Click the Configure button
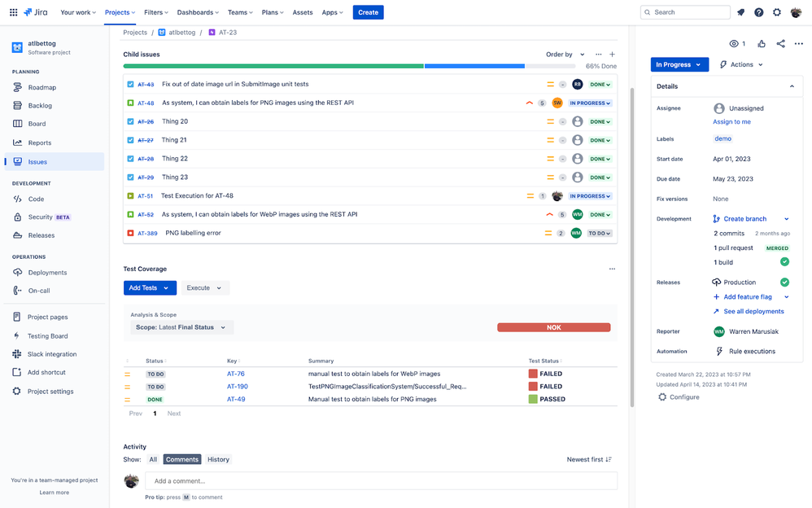The width and height of the screenshot is (812, 508). click(679, 397)
